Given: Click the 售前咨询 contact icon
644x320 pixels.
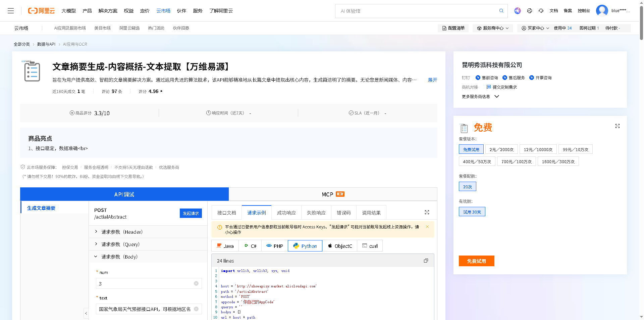Looking at the screenshot, I should point(478,78).
